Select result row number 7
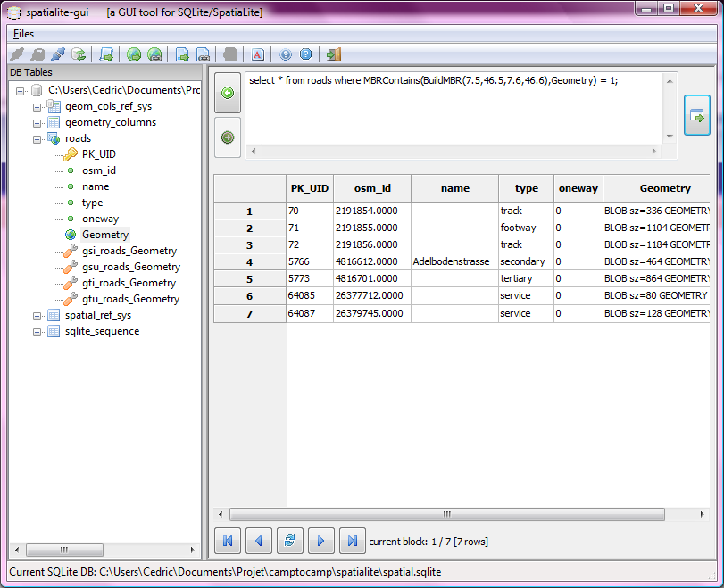This screenshot has height=588, width=724. click(249, 314)
